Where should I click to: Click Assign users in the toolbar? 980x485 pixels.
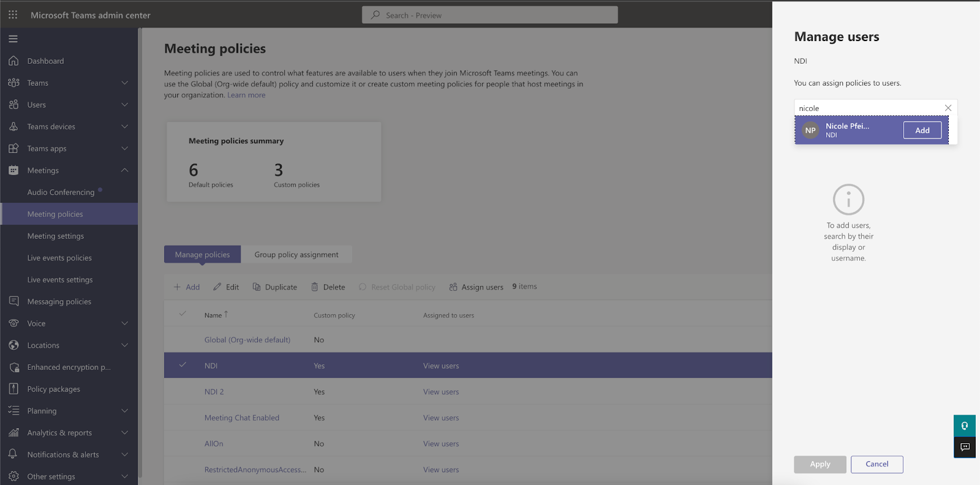click(476, 287)
